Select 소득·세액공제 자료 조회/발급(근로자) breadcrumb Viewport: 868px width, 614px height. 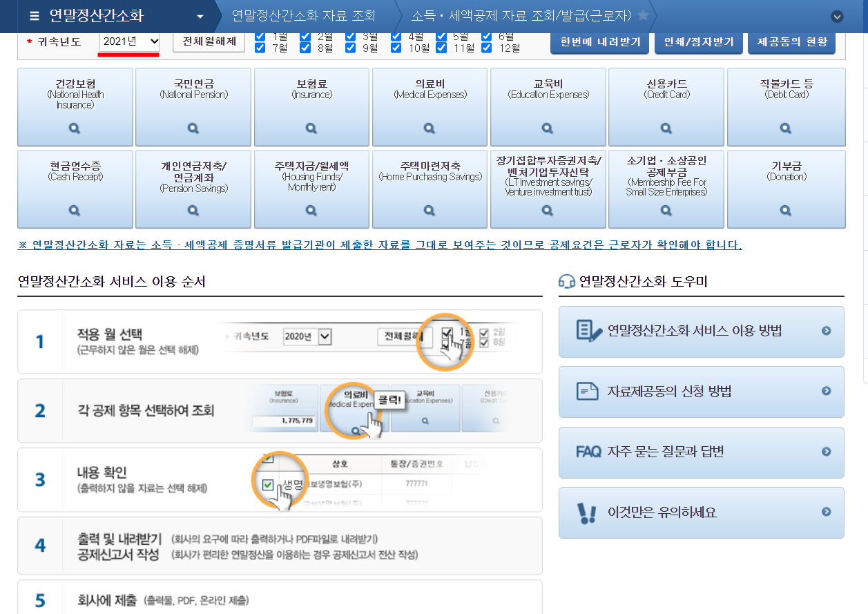coord(521,15)
